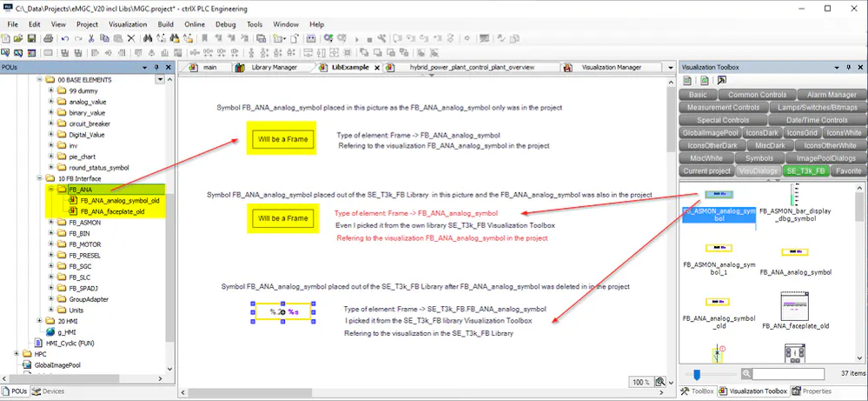The height and width of the screenshot is (401, 868).
Task: Pin the POUs panel with the pushpin
Action: pyautogui.click(x=156, y=67)
